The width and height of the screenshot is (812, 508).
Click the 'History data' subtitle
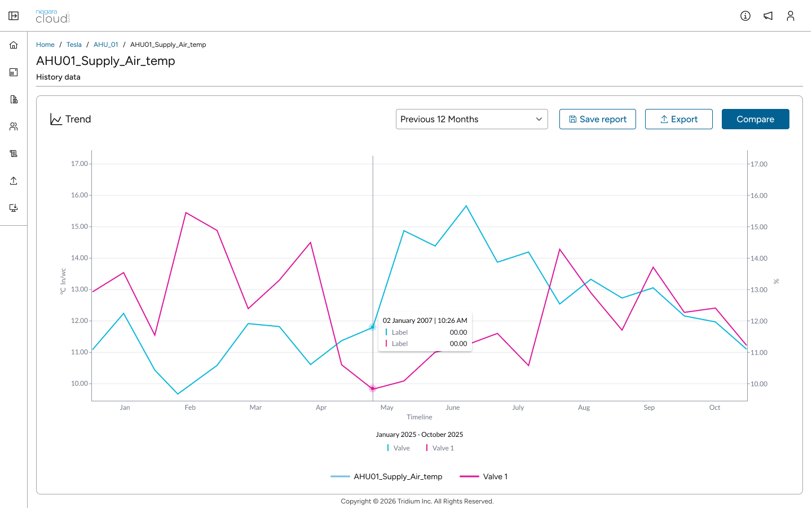58,77
